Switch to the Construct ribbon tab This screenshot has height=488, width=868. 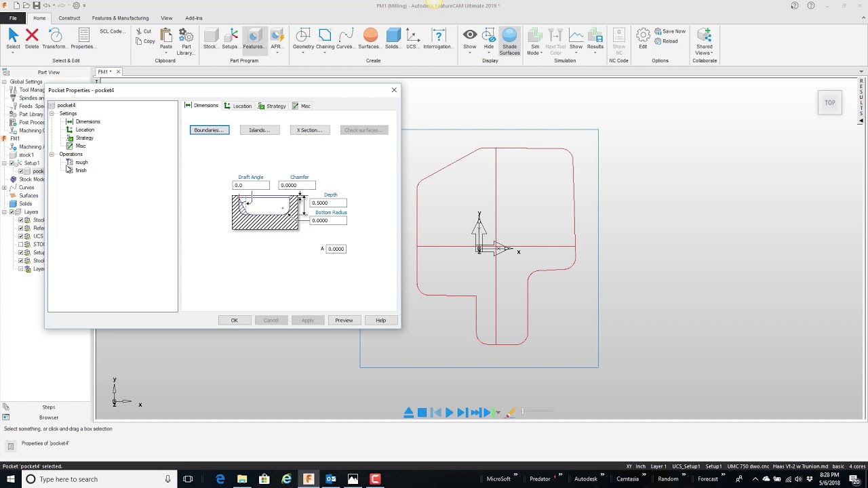coord(69,18)
